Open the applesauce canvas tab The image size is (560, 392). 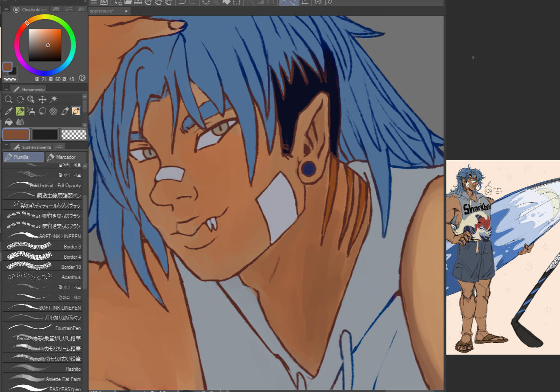(102, 11)
